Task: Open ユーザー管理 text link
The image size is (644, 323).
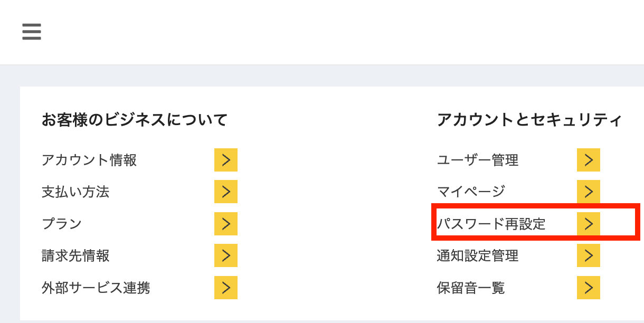Action: click(478, 160)
